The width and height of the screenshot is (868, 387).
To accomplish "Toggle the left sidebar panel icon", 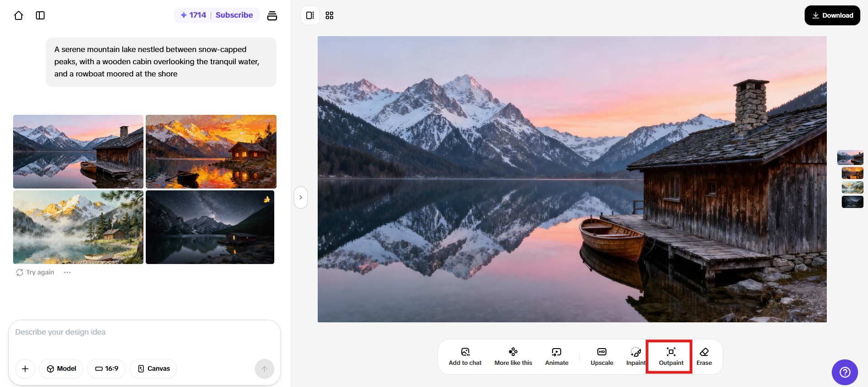I will [x=40, y=15].
